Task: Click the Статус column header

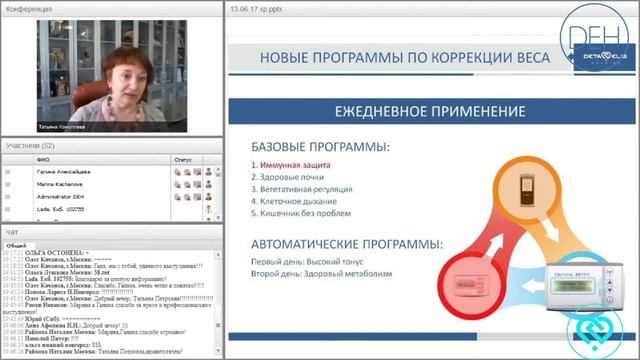Action: pos(187,160)
